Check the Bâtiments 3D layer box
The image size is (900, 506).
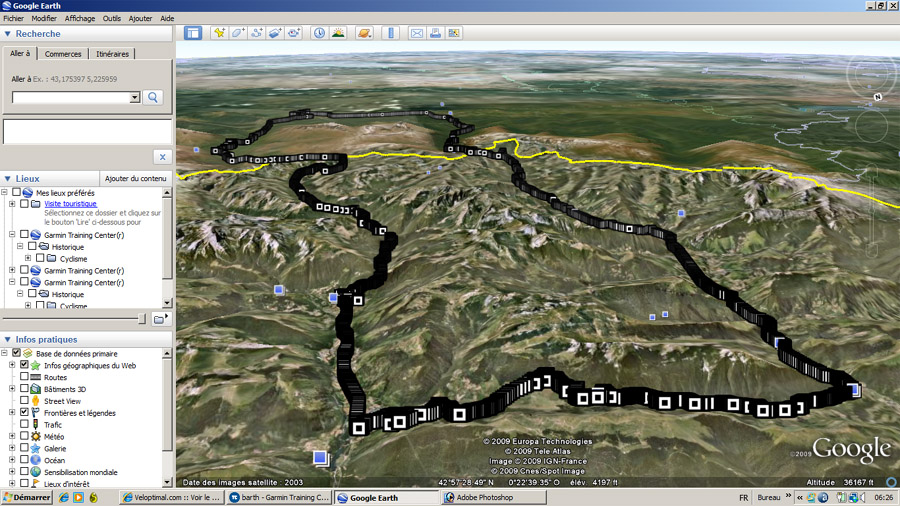coord(25,389)
